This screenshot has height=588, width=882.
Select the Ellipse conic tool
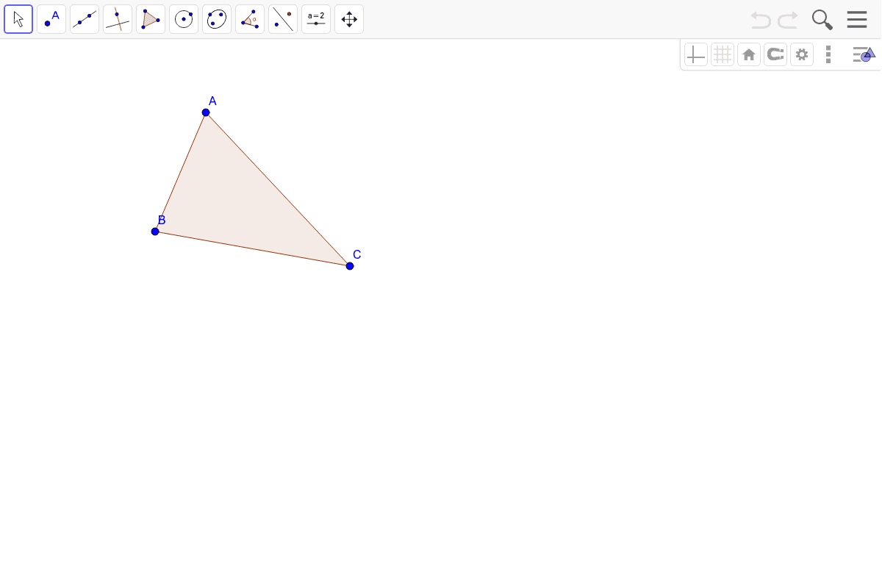tap(217, 19)
